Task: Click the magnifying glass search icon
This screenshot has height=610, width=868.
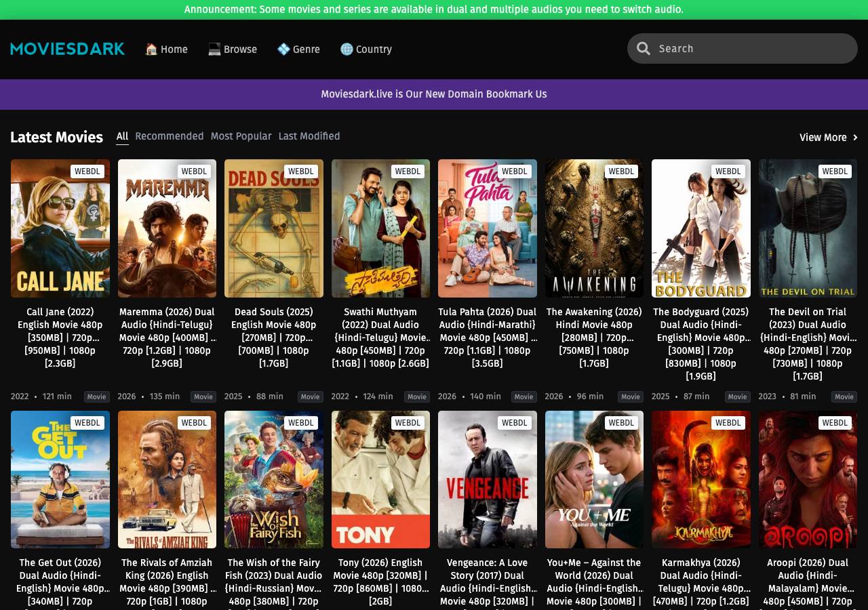Action: pos(644,49)
